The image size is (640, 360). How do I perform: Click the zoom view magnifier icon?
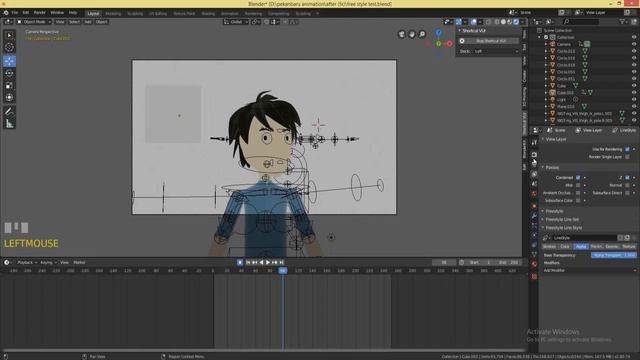422,34
